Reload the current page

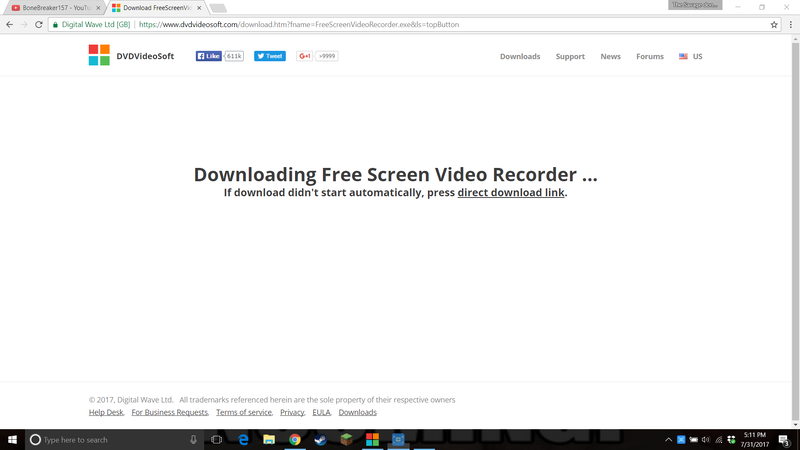point(39,24)
